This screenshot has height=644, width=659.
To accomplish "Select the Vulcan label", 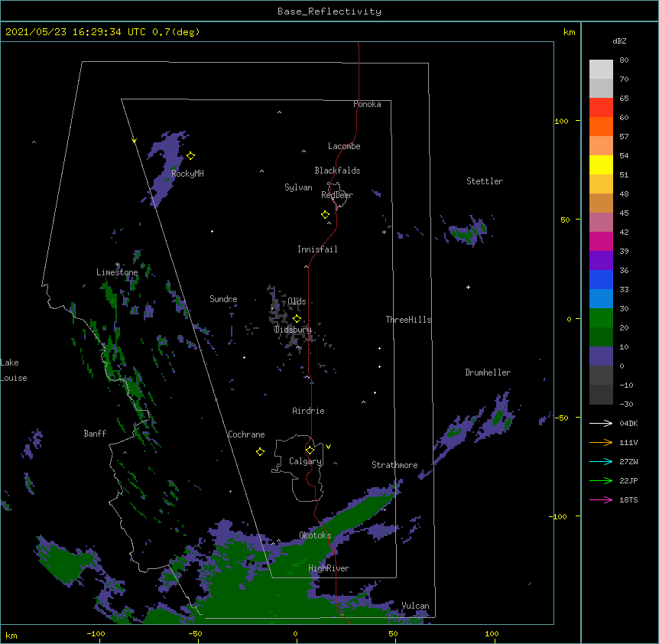I will pyautogui.click(x=415, y=606).
